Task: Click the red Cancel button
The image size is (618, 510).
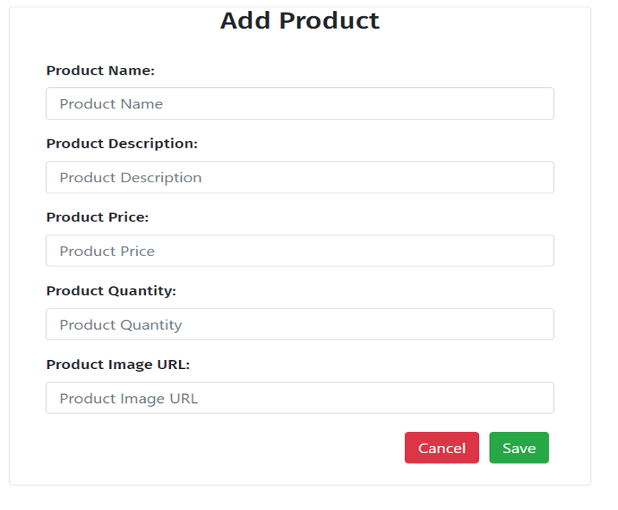Action: [x=442, y=448]
